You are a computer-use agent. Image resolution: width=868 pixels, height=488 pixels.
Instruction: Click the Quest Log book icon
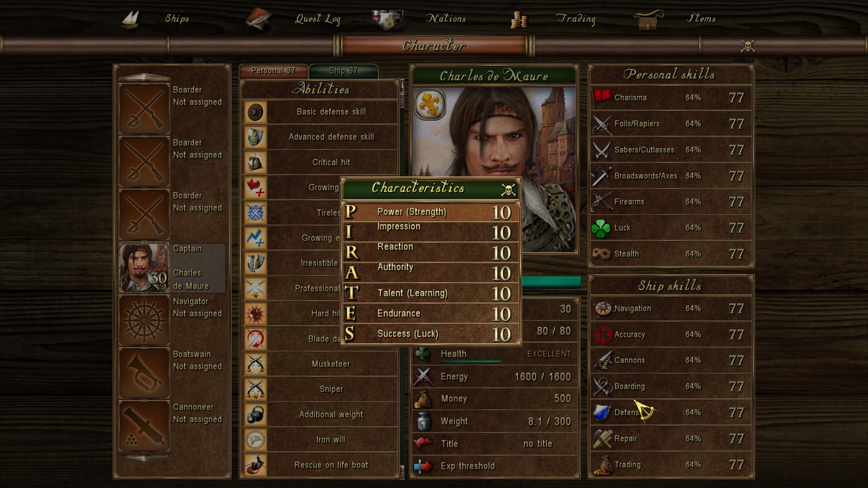pyautogui.click(x=258, y=19)
